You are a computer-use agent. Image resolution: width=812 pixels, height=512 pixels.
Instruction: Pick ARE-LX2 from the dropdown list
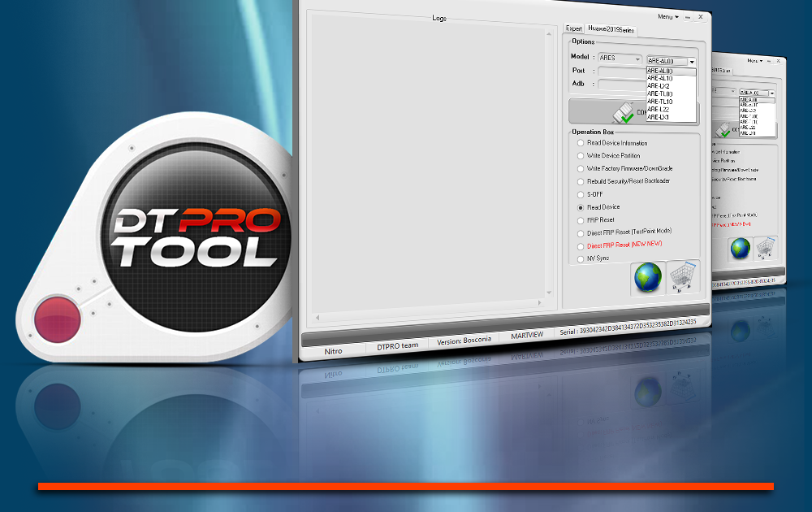671,86
